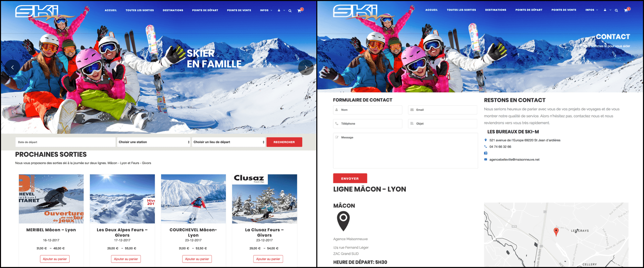Click the red map marker near Les Crays

point(556,231)
